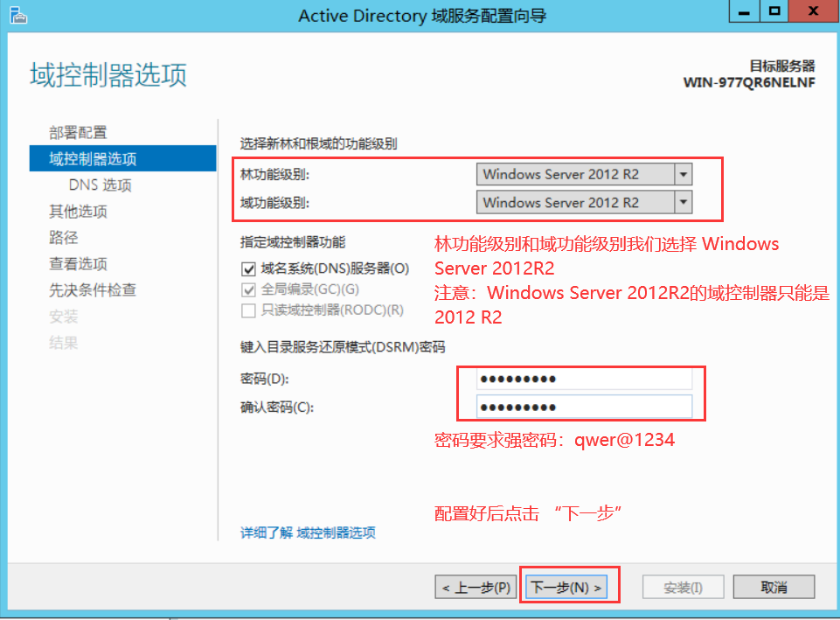Open the 先决条件检查 step
840x620 pixels.
click(93, 290)
